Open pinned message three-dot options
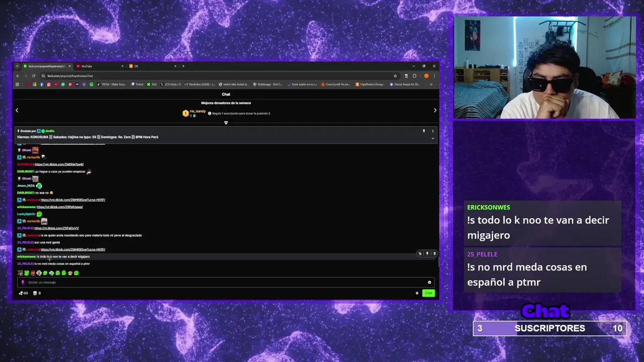The width and height of the screenshot is (644, 362). (x=433, y=131)
